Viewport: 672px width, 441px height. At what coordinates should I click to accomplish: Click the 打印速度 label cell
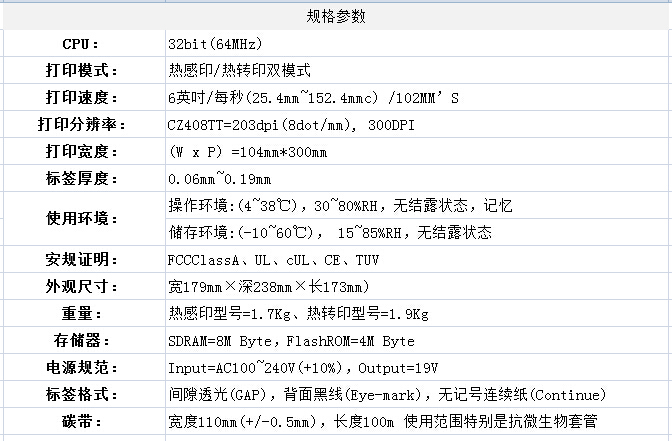81,98
